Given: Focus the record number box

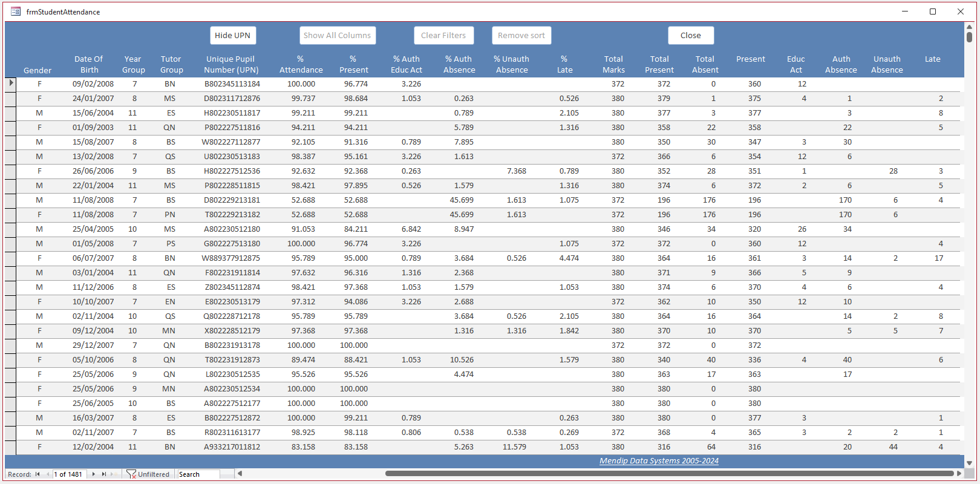Looking at the screenshot, I should 69,474.
